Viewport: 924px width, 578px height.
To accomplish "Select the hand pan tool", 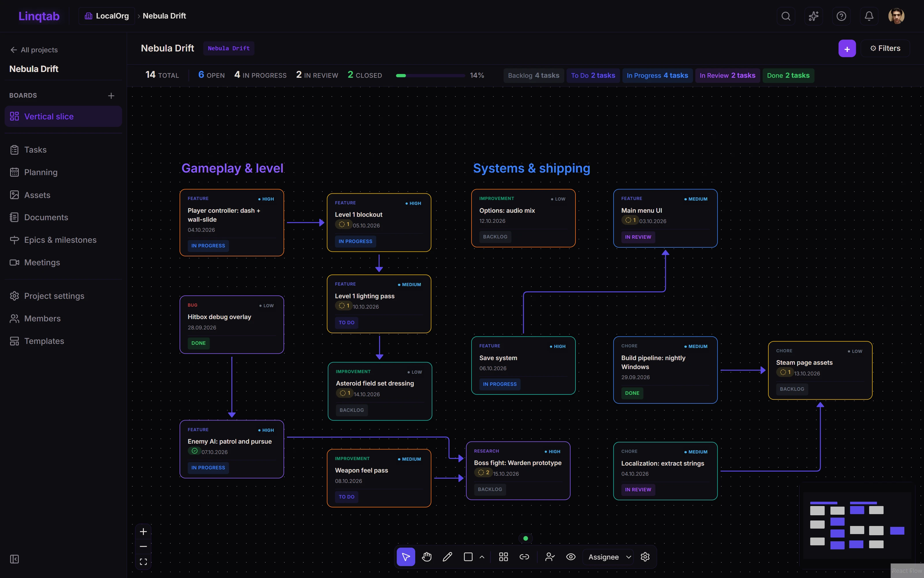I will (426, 557).
